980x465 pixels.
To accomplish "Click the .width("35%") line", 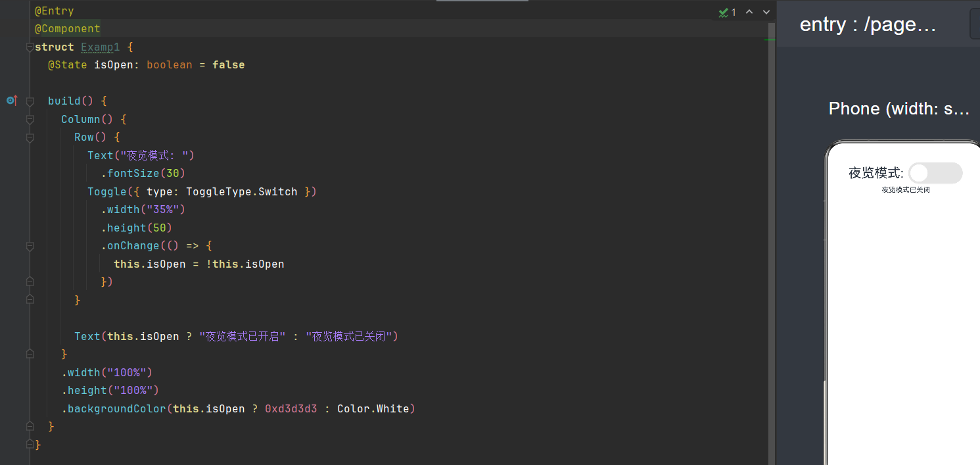I will pos(143,210).
